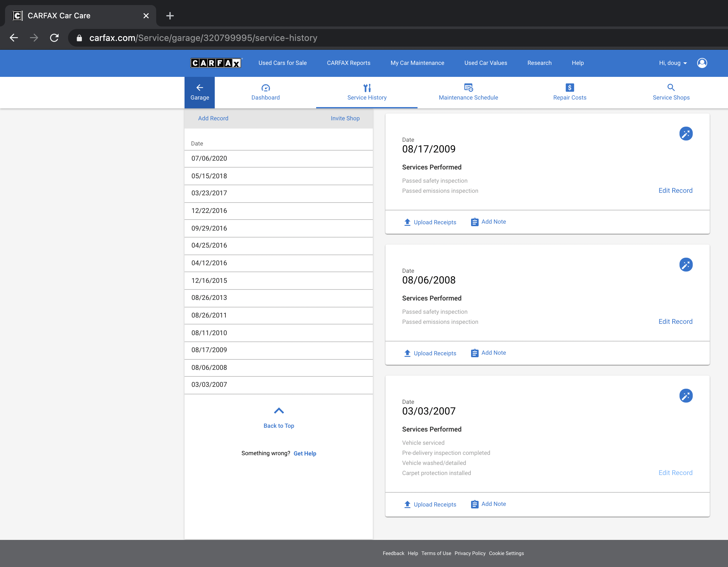The height and width of the screenshot is (567, 728).
Task: Click Feedback in the footer
Action: (x=393, y=553)
